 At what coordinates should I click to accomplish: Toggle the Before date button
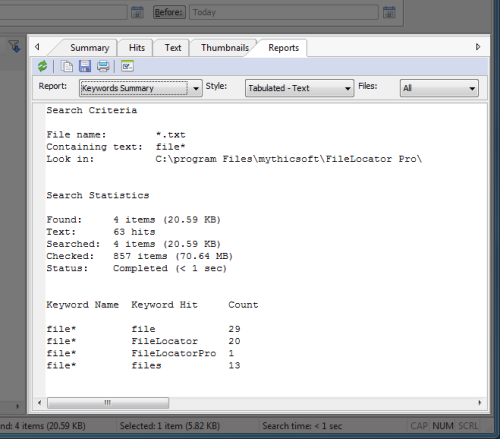pyautogui.click(x=169, y=12)
